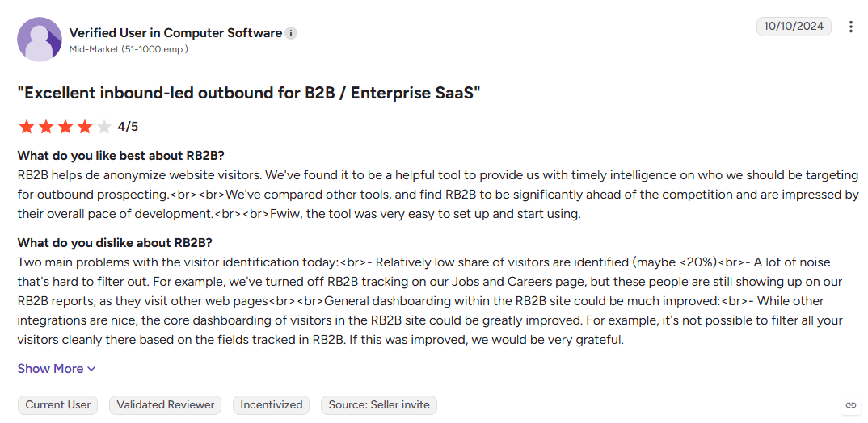This screenshot has height=423, width=868.
Task: Click the 10/10/2024 date badge
Action: 794,27
